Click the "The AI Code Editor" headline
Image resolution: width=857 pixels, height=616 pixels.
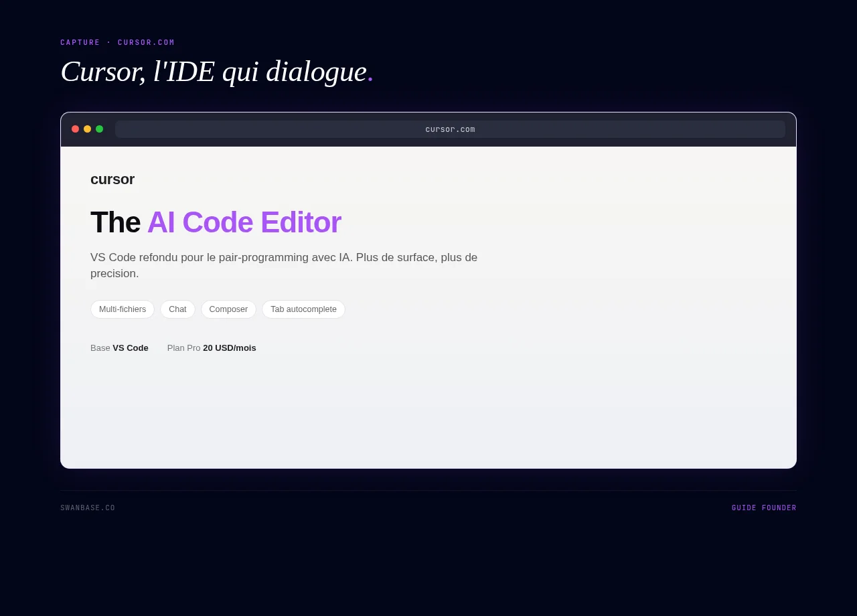[x=216, y=222]
